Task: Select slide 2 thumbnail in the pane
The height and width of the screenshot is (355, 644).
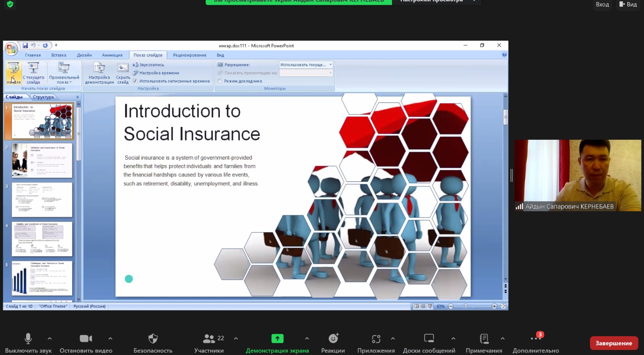Action: point(42,160)
